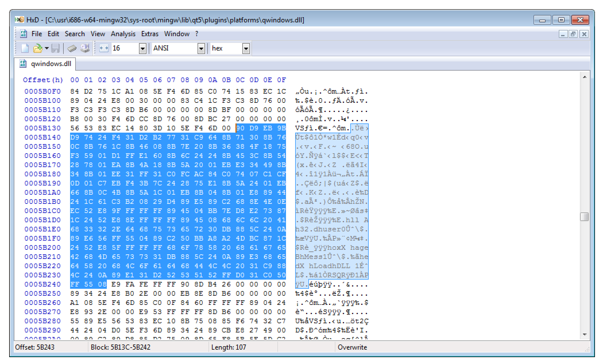Select the qwindows.dll tab

point(45,64)
